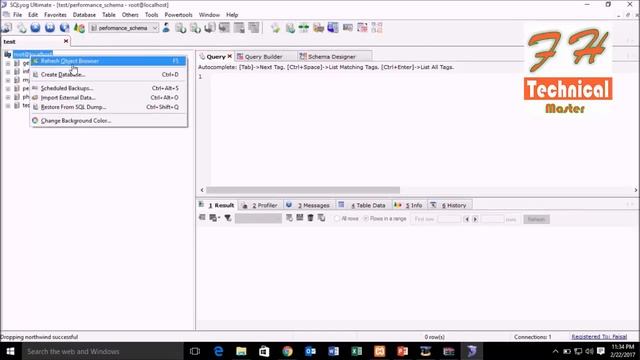Click green-white sync arrows toolbar icon

coord(304,28)
